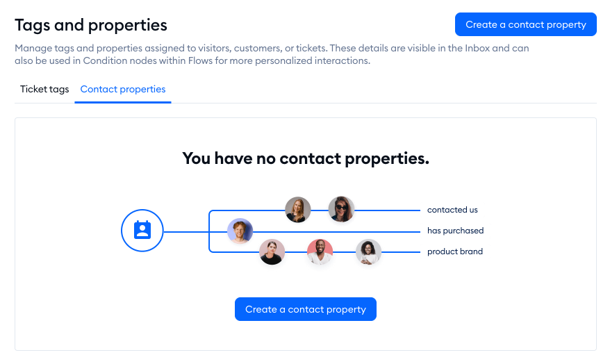This screenshot has height=364, width=610.
Task: Click the blue line ending at "contacted us"
Action: click(389, 210)
